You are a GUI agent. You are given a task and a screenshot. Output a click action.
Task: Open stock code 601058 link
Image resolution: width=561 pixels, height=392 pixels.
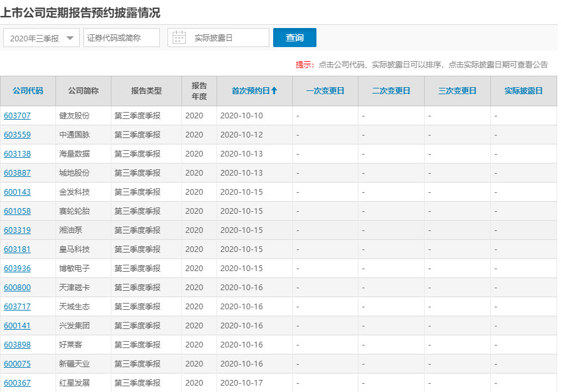(x=17, y=211)
